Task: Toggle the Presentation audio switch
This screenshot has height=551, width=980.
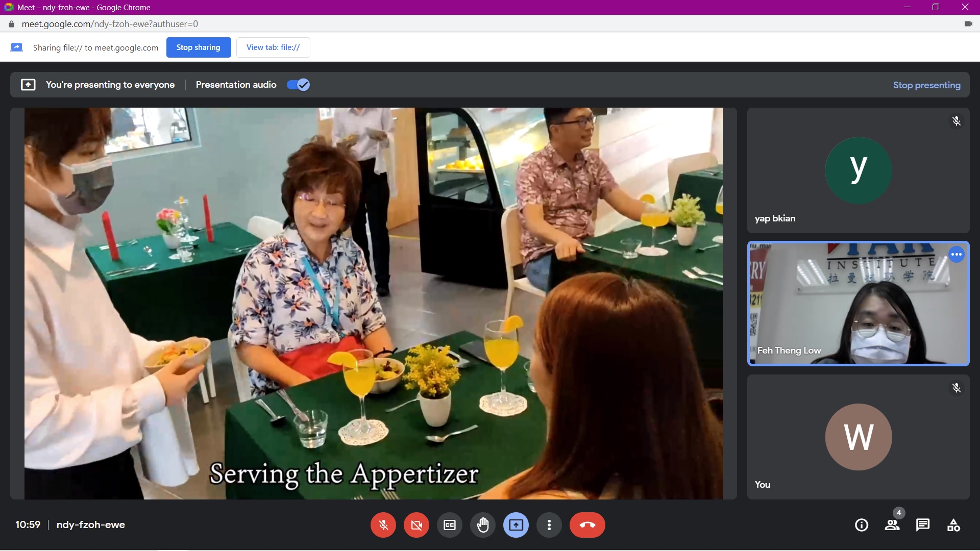Action: coord(298,85)
